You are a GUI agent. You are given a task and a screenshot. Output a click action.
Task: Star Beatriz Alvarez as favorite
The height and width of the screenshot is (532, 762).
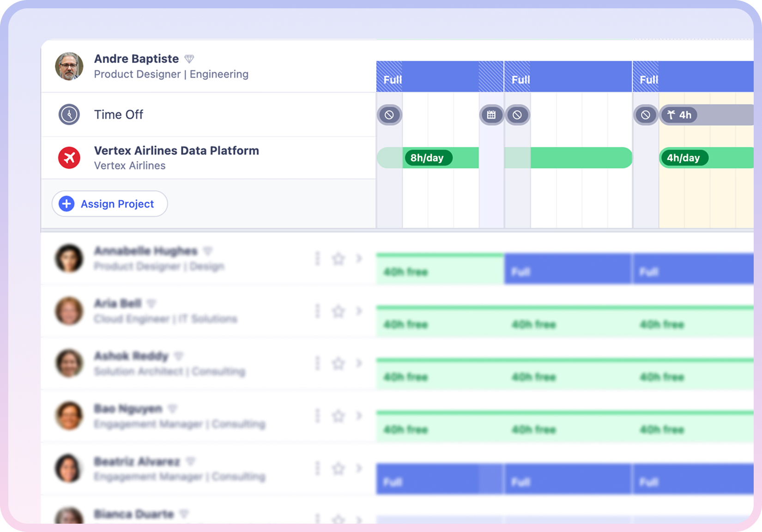(339, 469)
